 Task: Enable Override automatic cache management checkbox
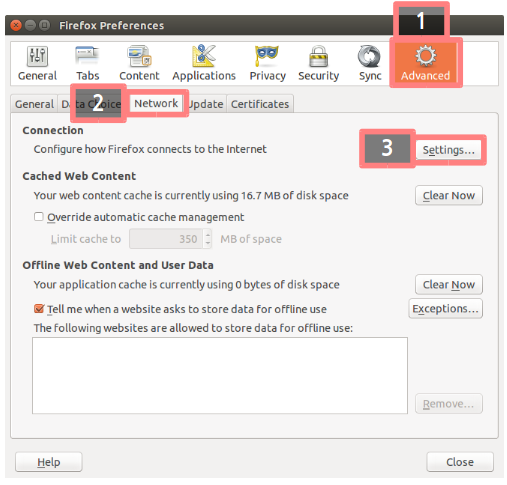pos(39,217)
